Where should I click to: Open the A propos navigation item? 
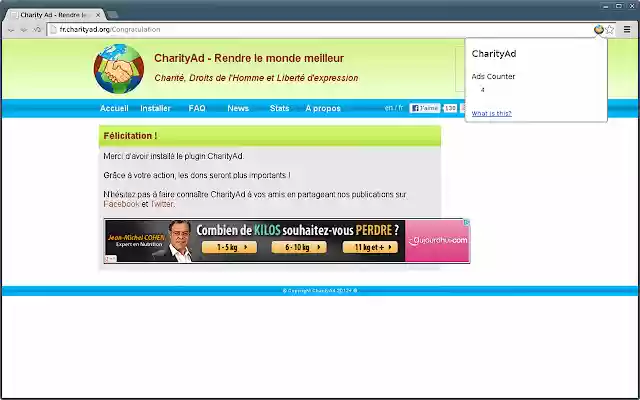coord(323,108)
